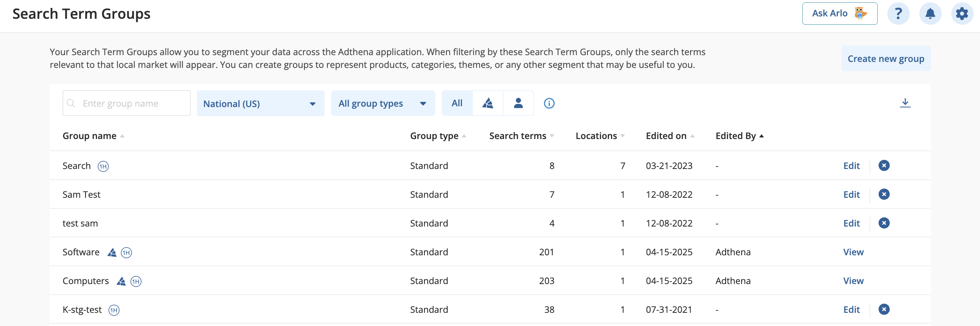
Task: Click the Ask Arlo button
Action: point(839,14)
